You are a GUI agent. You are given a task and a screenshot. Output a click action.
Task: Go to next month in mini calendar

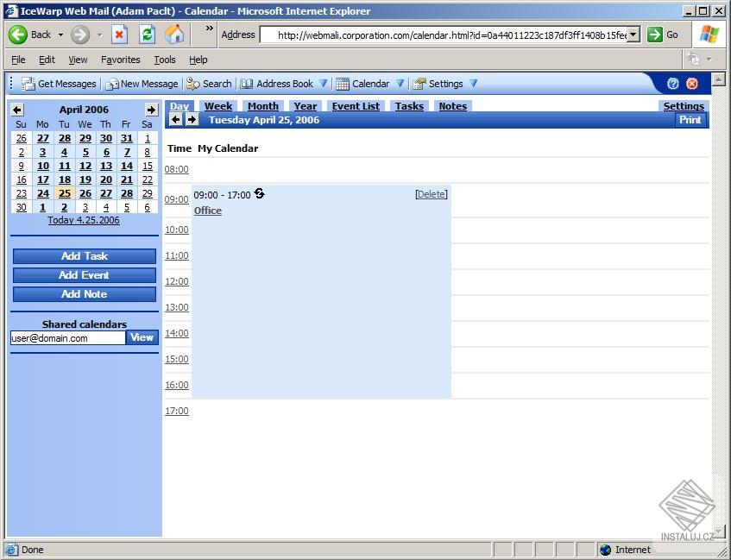point(151,110)
